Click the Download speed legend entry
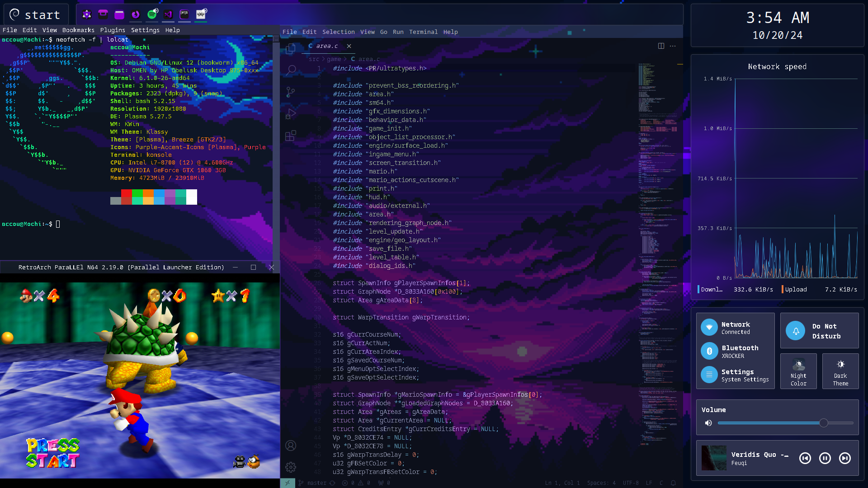This screenshot has height=488, width=868. [736, 290]
